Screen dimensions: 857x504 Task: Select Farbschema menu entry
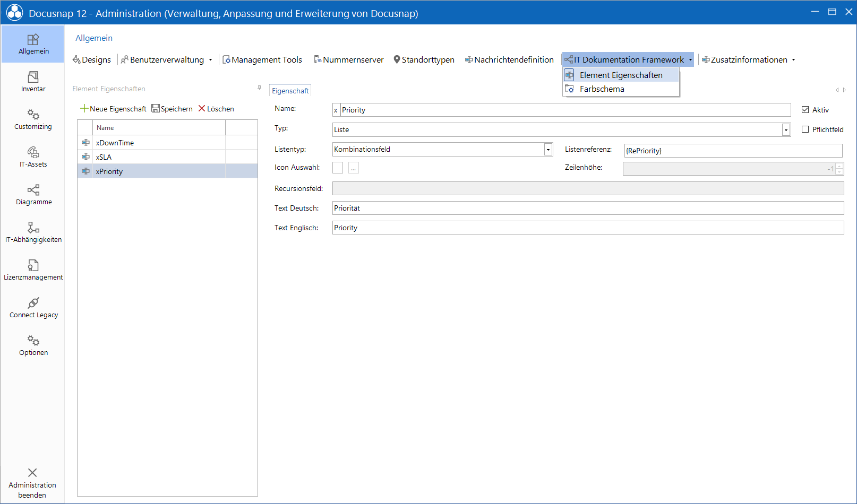click(621, 89)
